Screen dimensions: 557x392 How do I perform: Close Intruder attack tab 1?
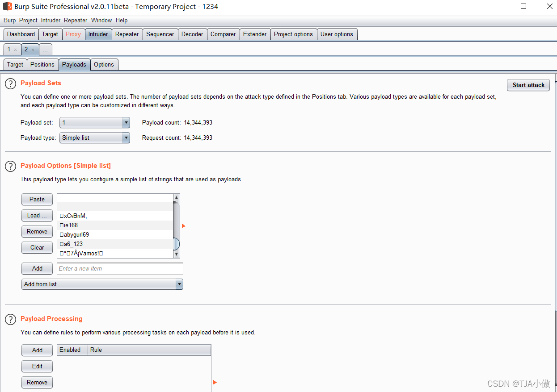(x=15, y=50)
